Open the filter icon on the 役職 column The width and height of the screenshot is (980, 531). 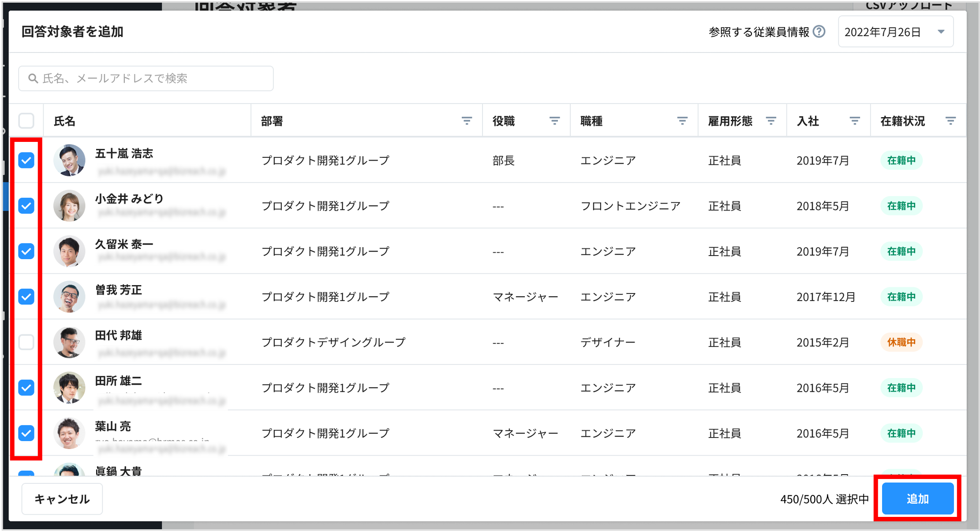point(554,120)
